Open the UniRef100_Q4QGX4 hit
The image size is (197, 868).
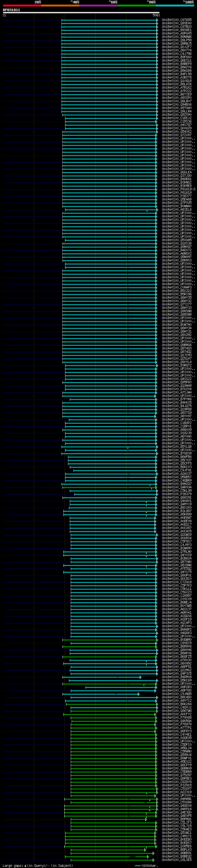point(176,806)
